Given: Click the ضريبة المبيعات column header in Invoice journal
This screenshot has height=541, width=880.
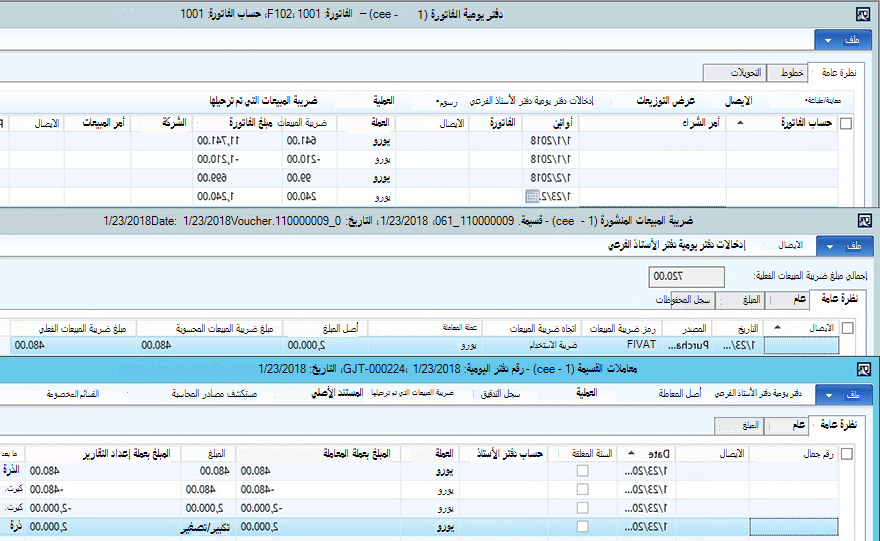Looking at the screenshot, I should (302, 123).
